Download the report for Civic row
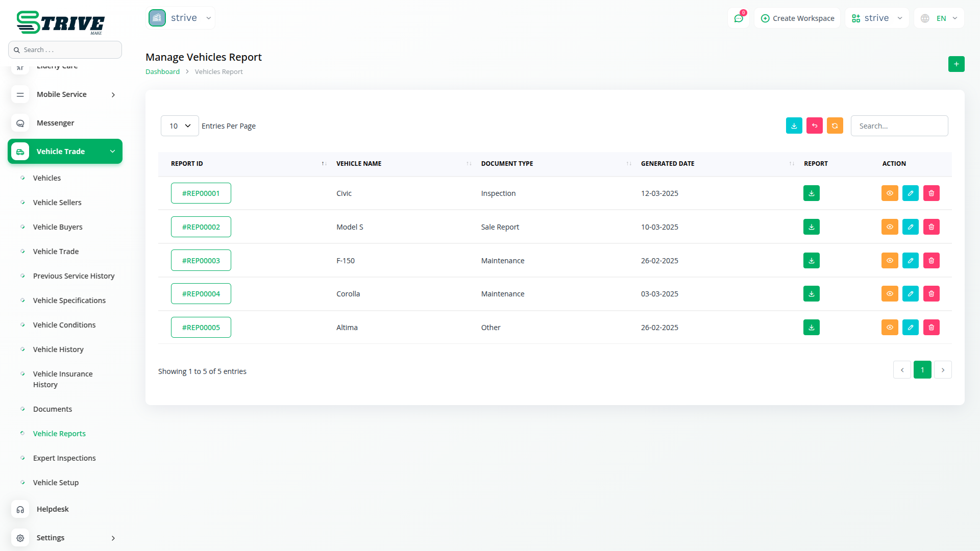980x551 pixels. click(811, 193)
